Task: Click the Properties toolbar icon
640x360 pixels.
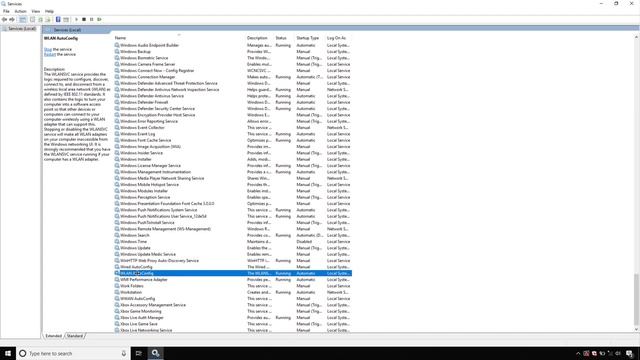Action: coord(33,20)
